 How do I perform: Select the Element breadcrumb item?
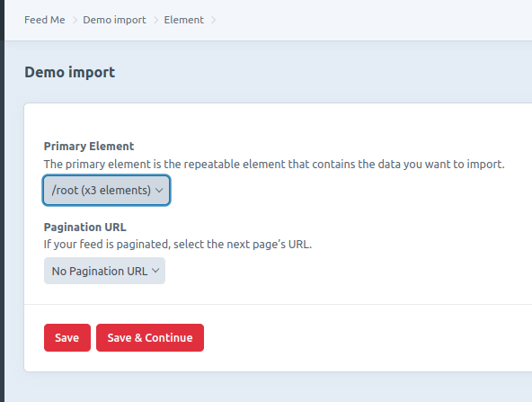(x=184, y=20)
